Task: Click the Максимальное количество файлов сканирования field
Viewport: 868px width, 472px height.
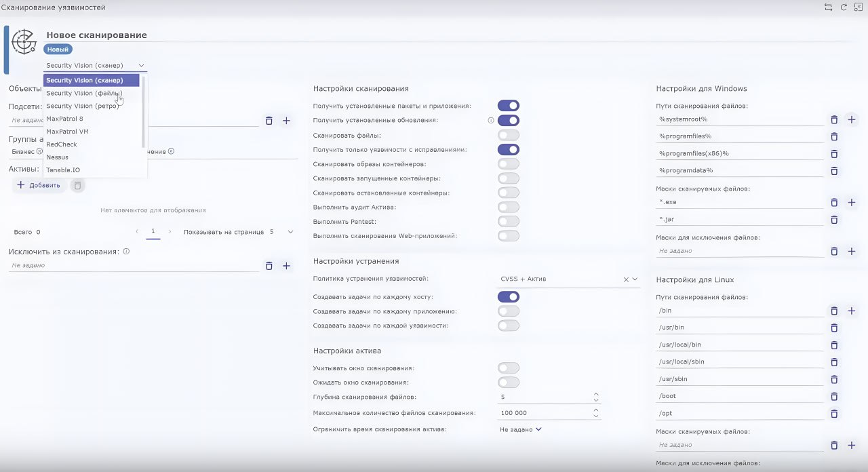Action: click(545, 413)
